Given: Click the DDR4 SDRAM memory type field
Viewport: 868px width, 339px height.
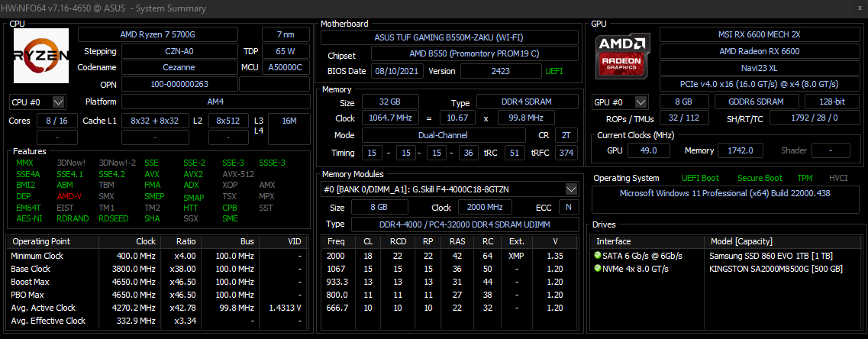Looking at the screenshot, I should [x=527, y=102].
